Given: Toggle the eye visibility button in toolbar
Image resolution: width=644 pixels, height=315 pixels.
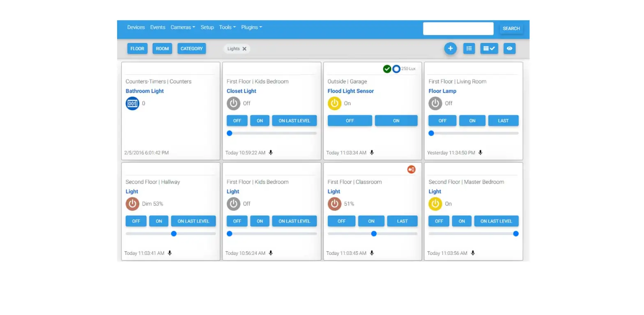Looking at the screenshot, I should 509,49.
